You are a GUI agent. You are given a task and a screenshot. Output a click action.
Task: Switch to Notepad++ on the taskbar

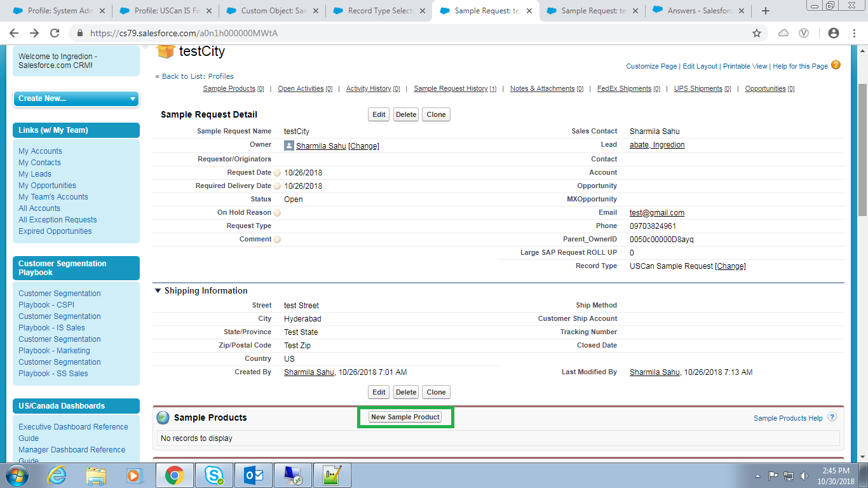point(332,475)
